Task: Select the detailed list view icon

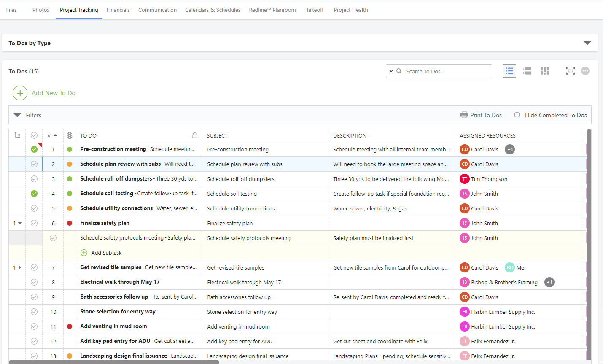Action: point(527,71)
